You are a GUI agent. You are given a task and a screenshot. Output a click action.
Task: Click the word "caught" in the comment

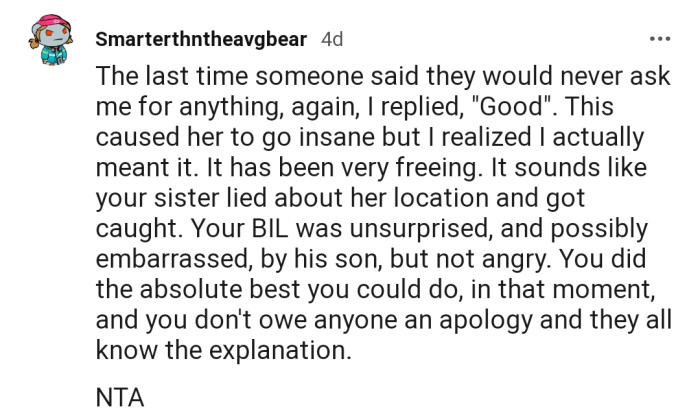click(139, 229)
